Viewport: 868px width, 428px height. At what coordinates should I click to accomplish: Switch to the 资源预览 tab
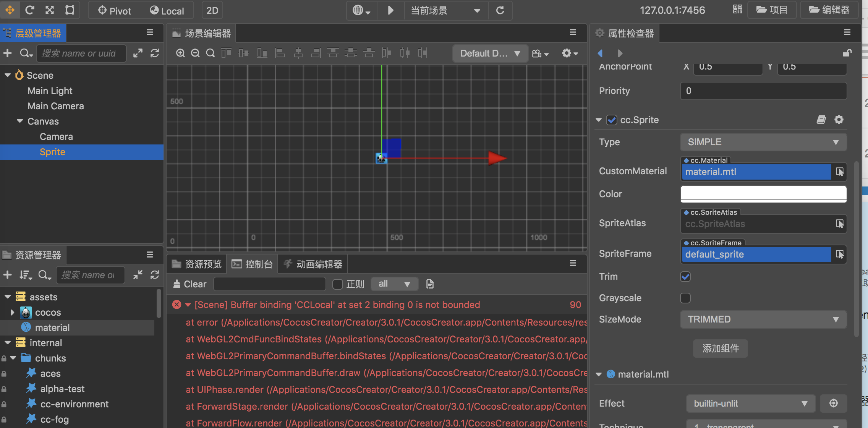coord(197,264)
